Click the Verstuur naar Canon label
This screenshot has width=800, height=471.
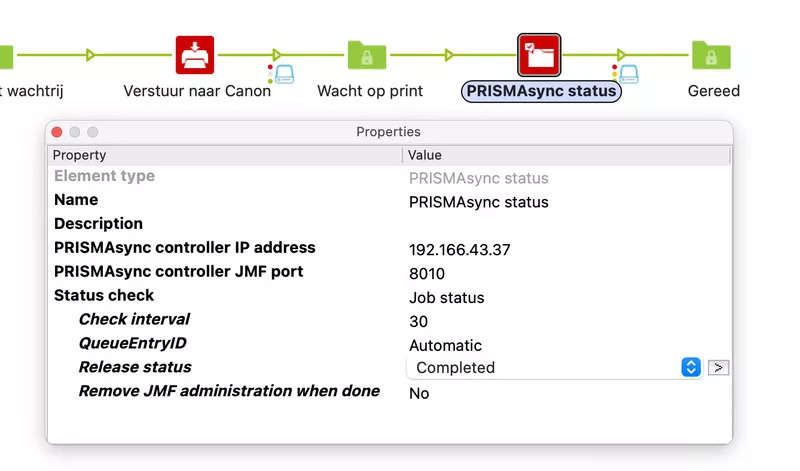(197, 91)
